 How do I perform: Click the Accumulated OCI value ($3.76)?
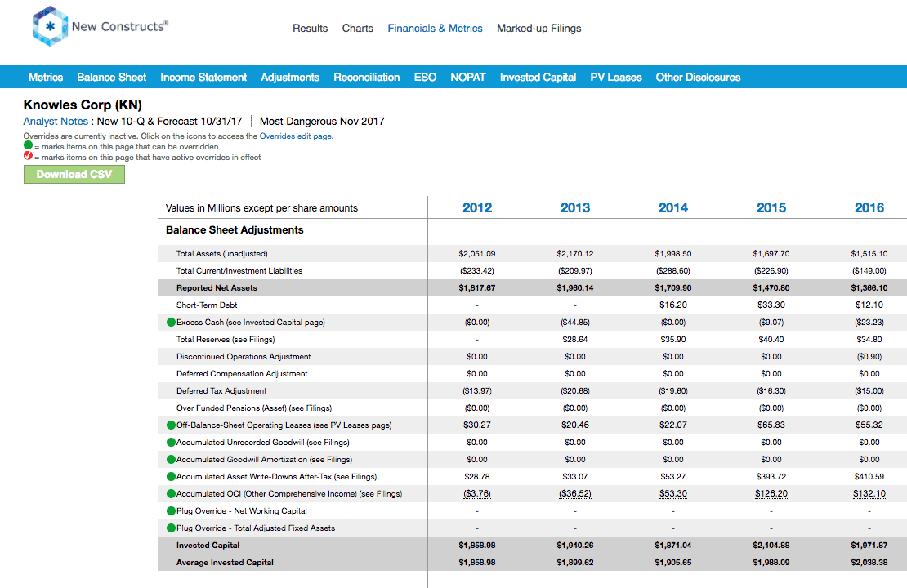(477, 494)
